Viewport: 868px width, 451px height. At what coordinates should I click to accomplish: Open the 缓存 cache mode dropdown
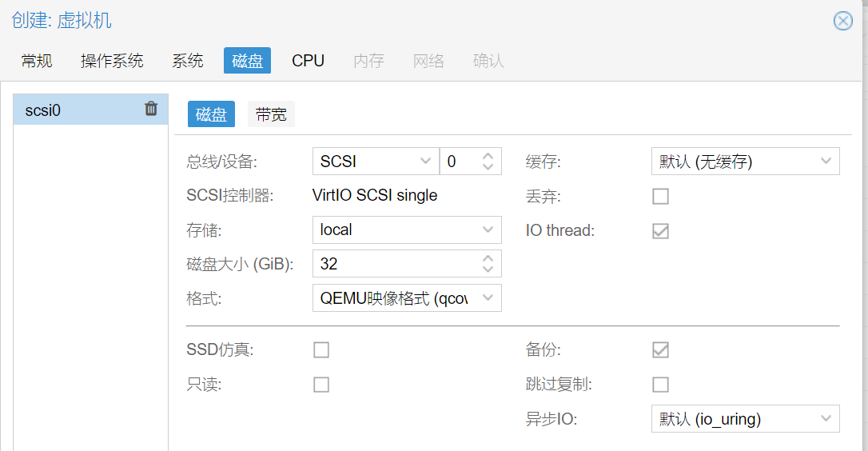826,162
